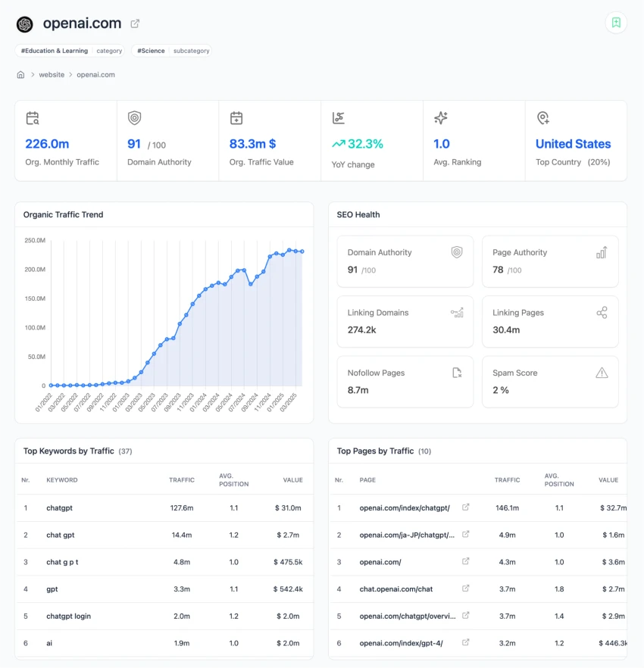Screen dimensions: 644x668
Task: Click the Linking Pages share icon
Action: [x=602, y=313]
